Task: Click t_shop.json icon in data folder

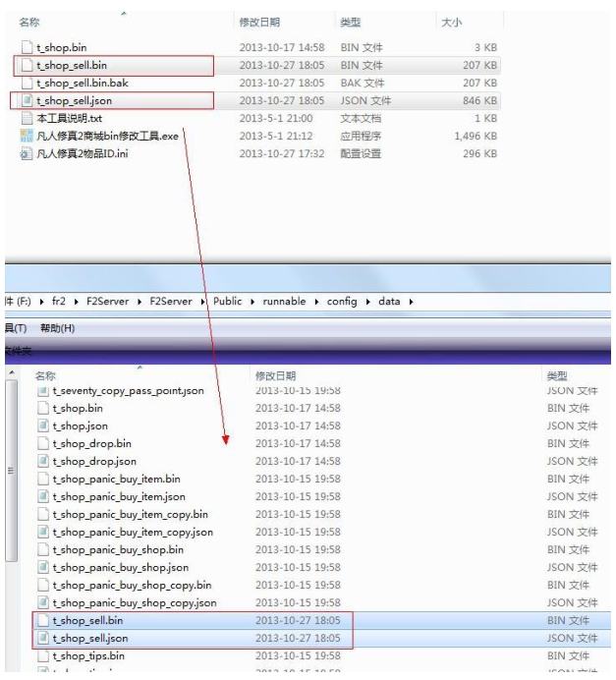Action: (43, 425)
